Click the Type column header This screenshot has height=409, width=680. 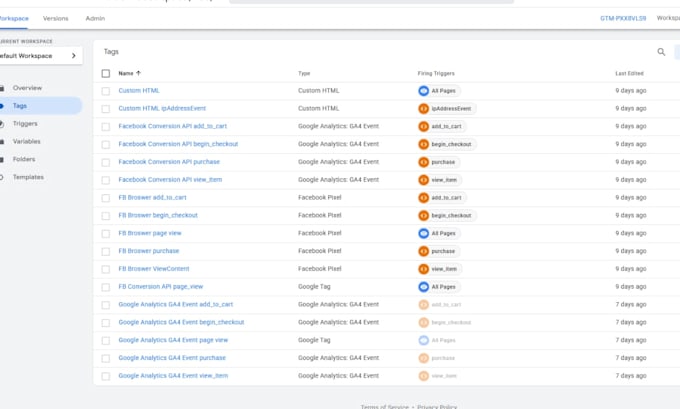pos(304,73)
